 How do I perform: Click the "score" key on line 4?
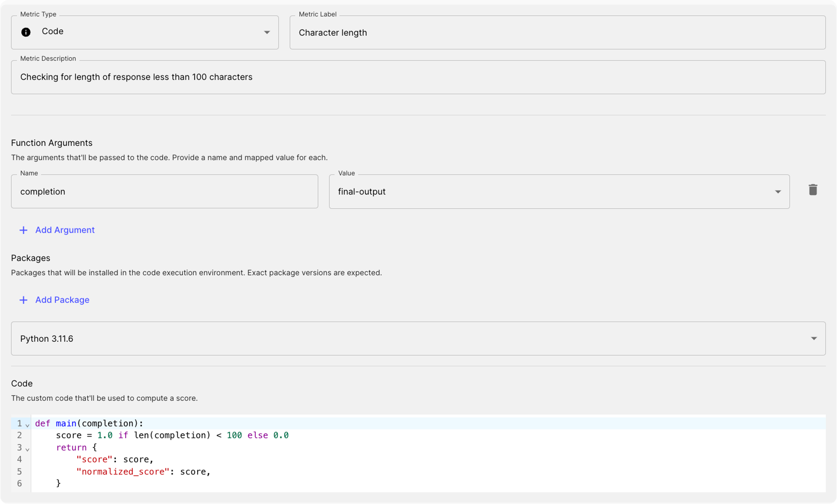coord(95,460)
